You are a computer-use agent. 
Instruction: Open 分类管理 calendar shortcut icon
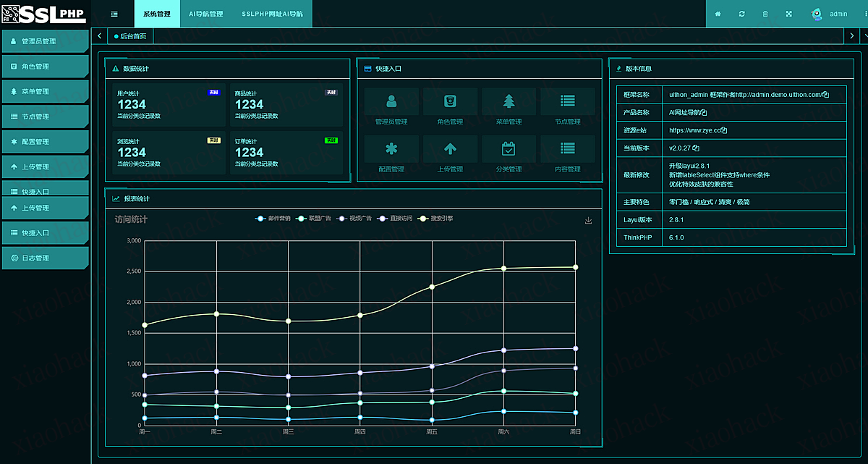pos(509,149)
